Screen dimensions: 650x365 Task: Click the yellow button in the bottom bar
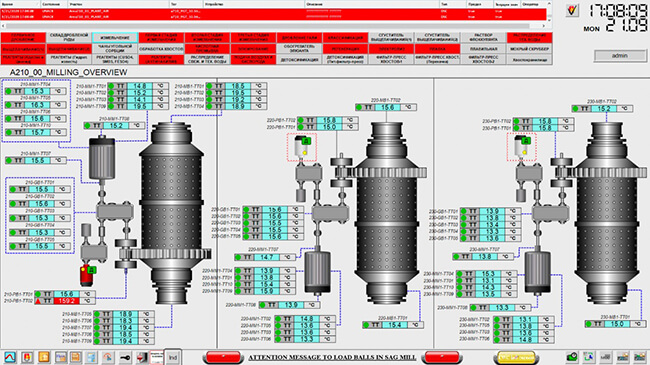pos(515,357)
